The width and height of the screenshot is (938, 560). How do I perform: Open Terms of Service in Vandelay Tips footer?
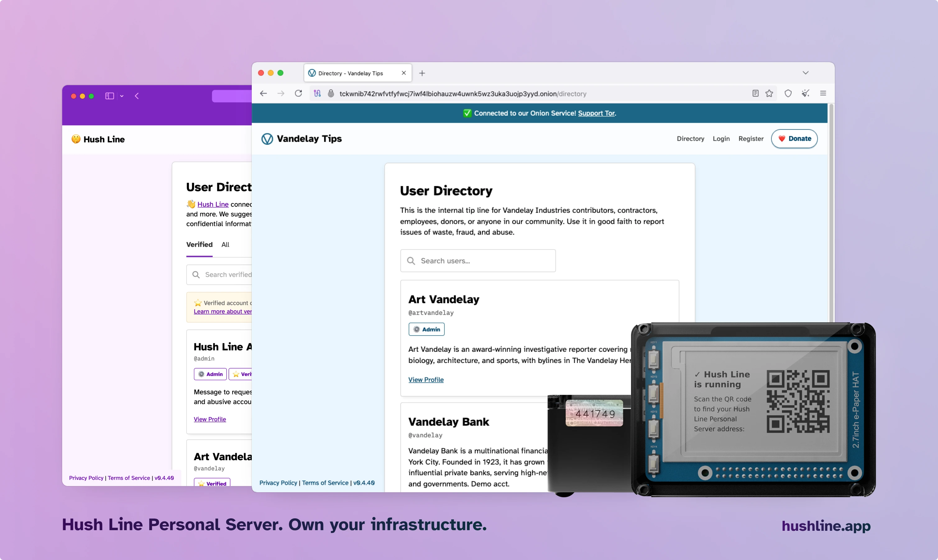coord(325,483)
